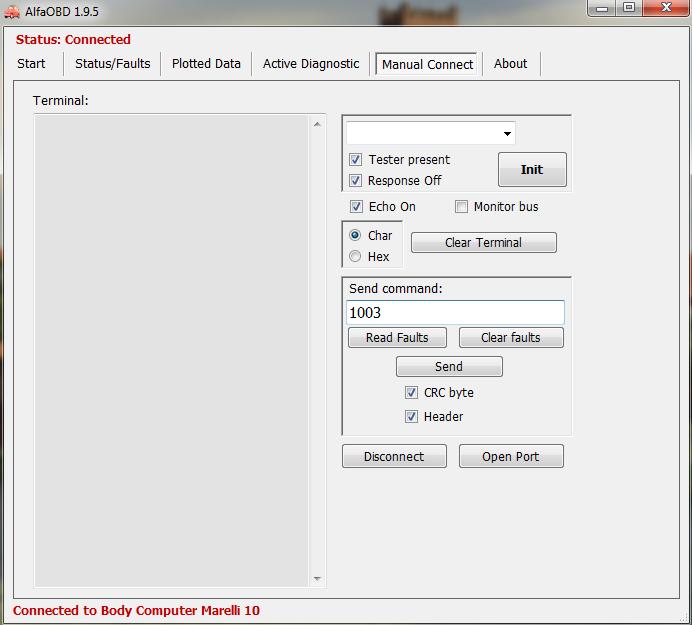Uncheck the Tester present checkbox

(x=355, y=159)
